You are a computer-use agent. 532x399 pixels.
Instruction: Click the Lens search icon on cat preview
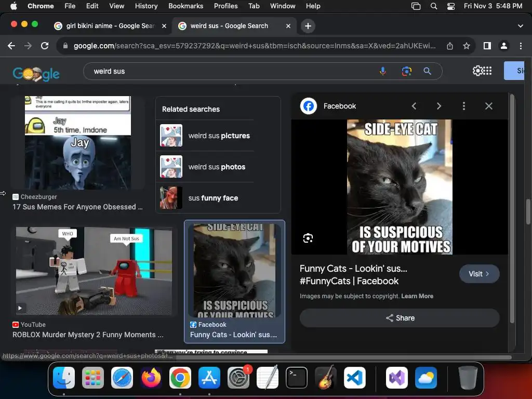(308, 238)
